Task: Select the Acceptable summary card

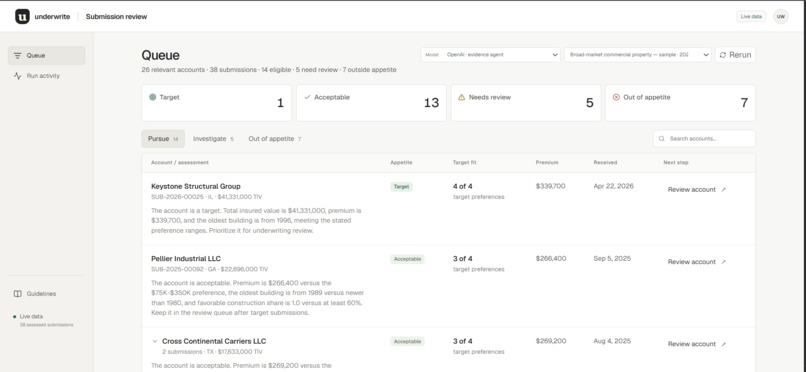Action: tap(371, 103)
